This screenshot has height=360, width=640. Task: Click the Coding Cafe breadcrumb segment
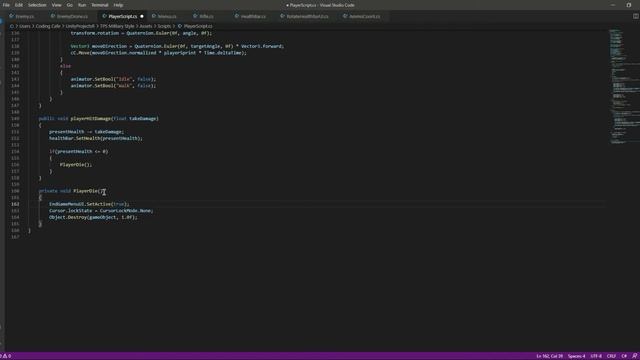point(48,26)
